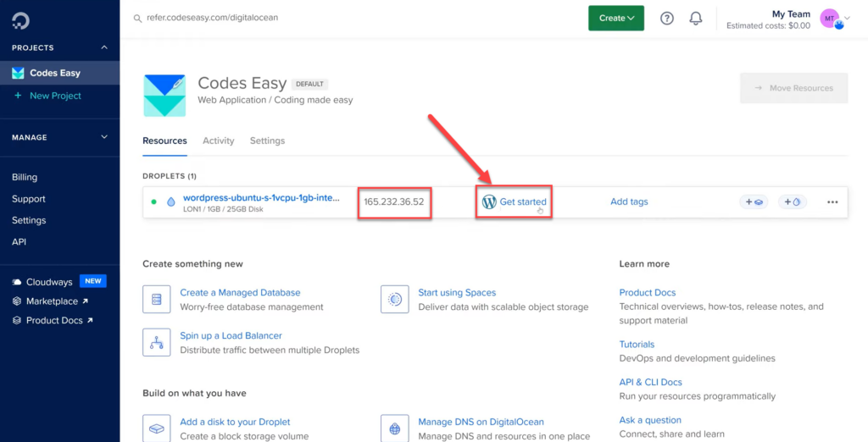
Task: Click the NEW badge beside Cloudways
Action: click(93, 281)
